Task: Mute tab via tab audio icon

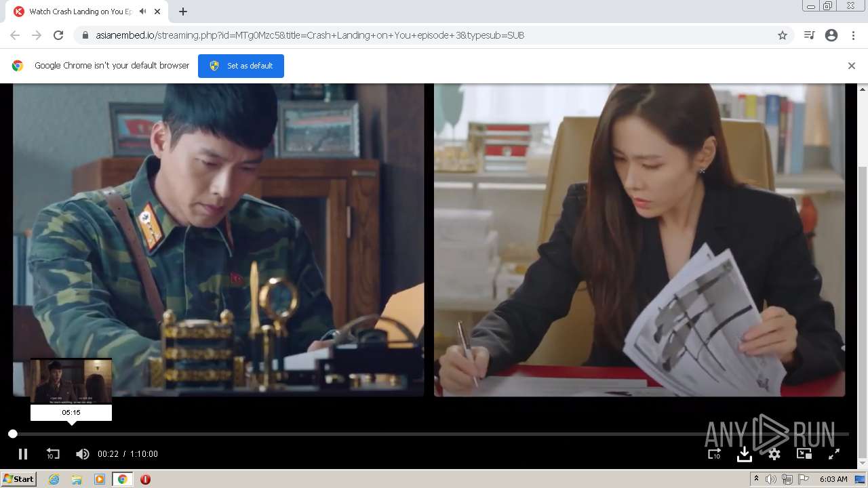Action: pos(143,12)
